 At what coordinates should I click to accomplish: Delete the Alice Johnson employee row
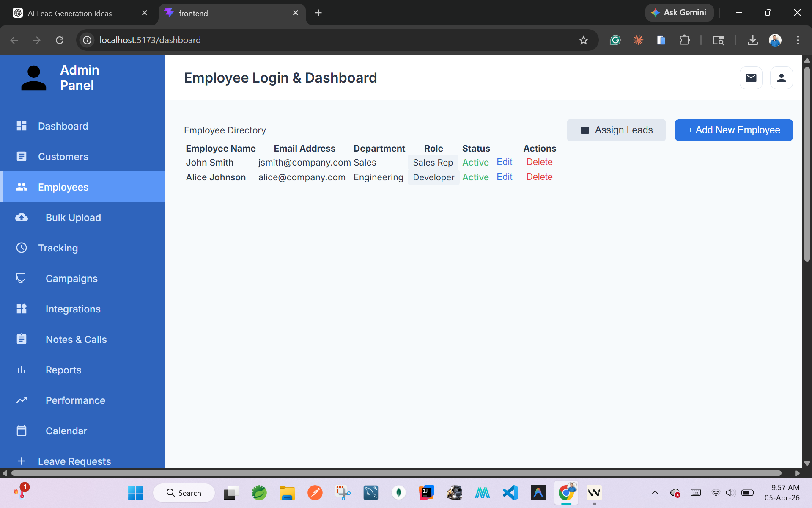[539, 177]
